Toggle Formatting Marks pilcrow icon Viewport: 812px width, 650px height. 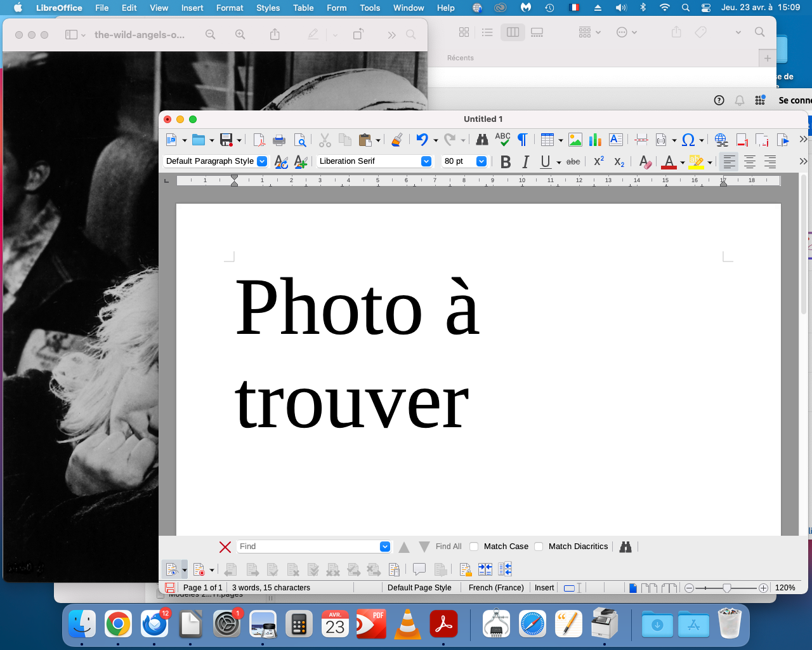(523, 140)
